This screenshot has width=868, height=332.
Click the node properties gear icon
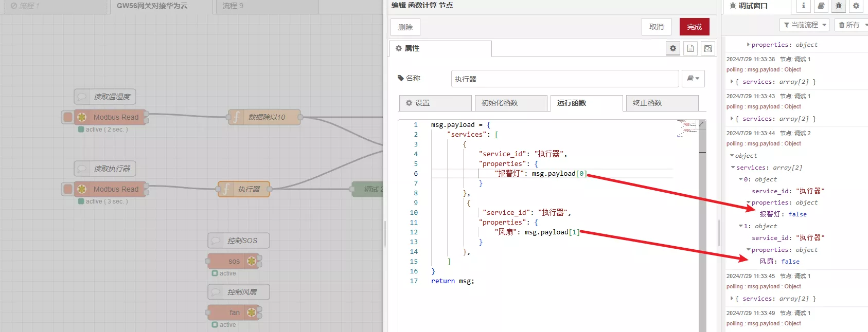coord(673,48)
